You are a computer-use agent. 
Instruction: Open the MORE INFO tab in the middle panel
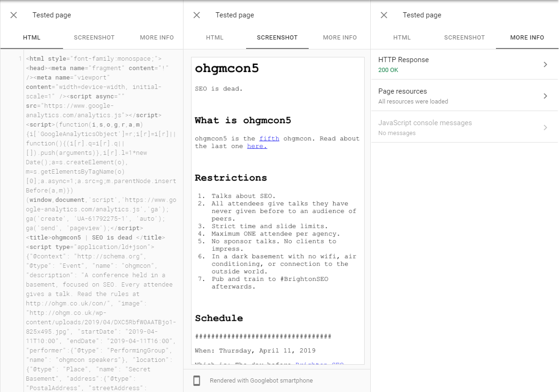tap(340, 38)
